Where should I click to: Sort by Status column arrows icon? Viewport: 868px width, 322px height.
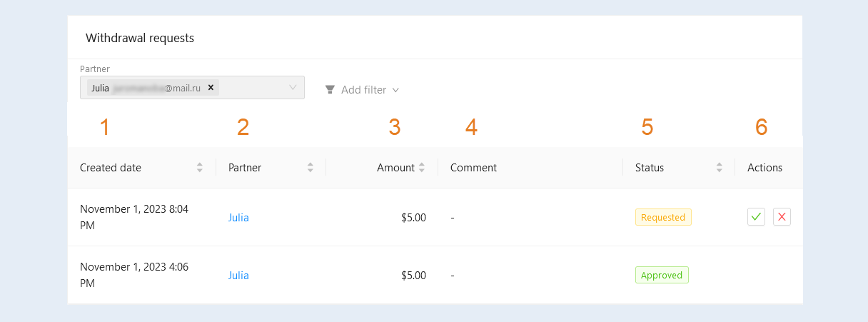click(720, 168)
